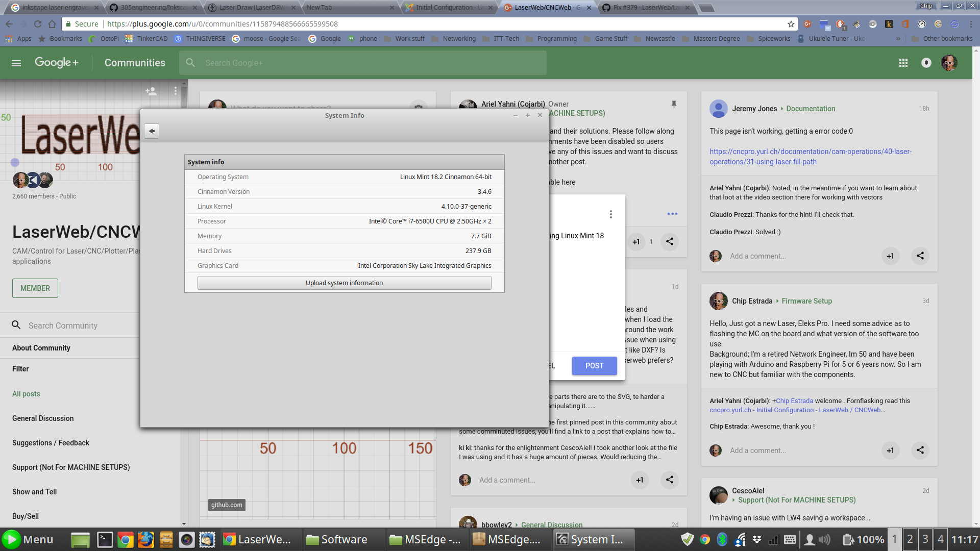980x551 pixels.
Task: +1 the pinned Ariel Yahni post
Action: 636,241
